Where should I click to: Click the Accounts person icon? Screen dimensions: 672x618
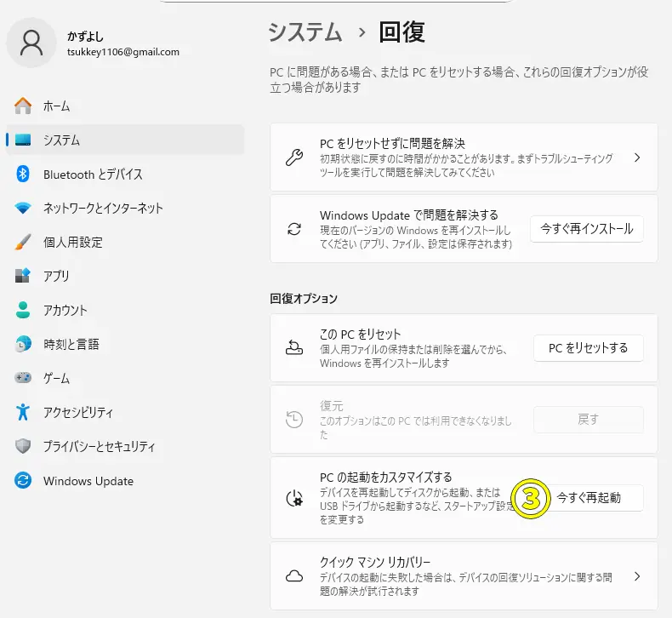pos(23,311)
